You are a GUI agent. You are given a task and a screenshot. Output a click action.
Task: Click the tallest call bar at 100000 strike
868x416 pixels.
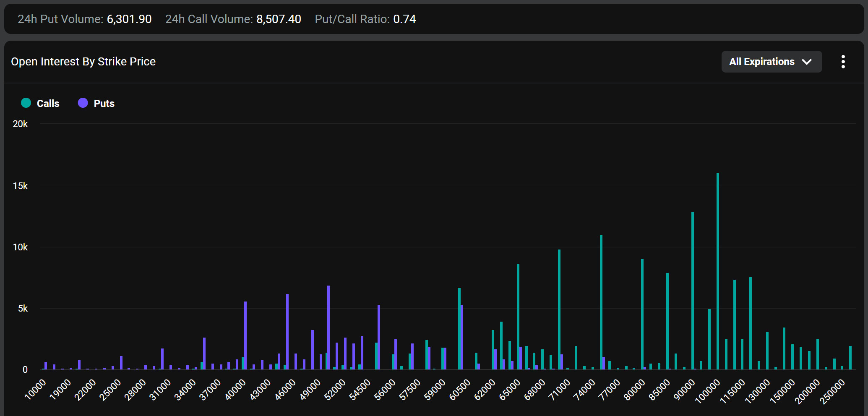[718, 271]
